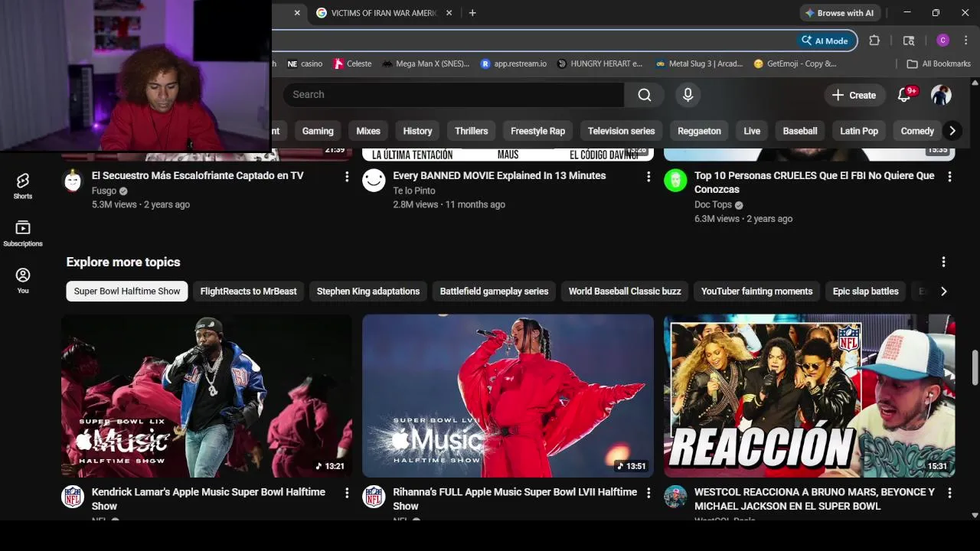Select the Mixes filter chip
This screenshot has height=551, width=980.
tap(368, 131)
